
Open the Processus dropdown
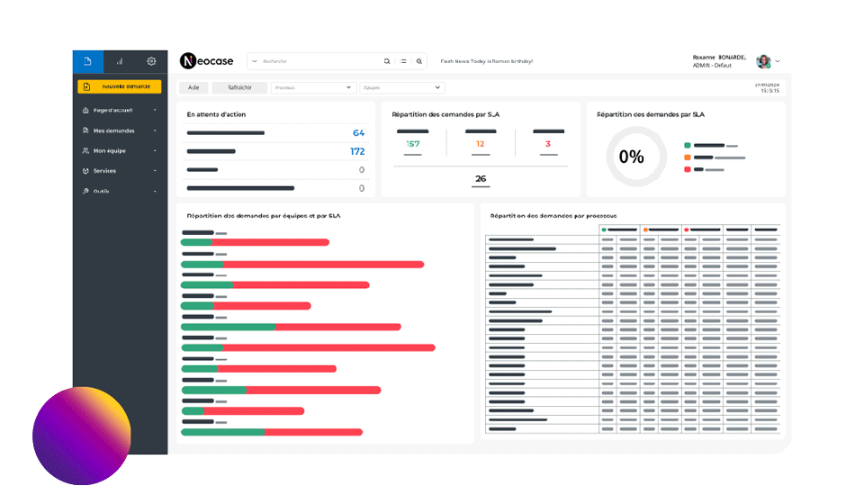(313, 87)
